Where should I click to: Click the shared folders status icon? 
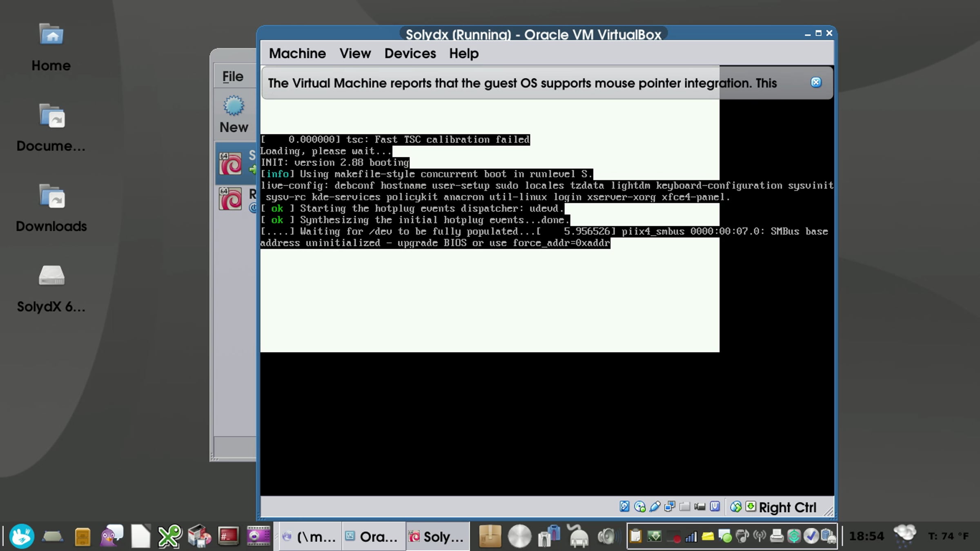pos(685,507)
